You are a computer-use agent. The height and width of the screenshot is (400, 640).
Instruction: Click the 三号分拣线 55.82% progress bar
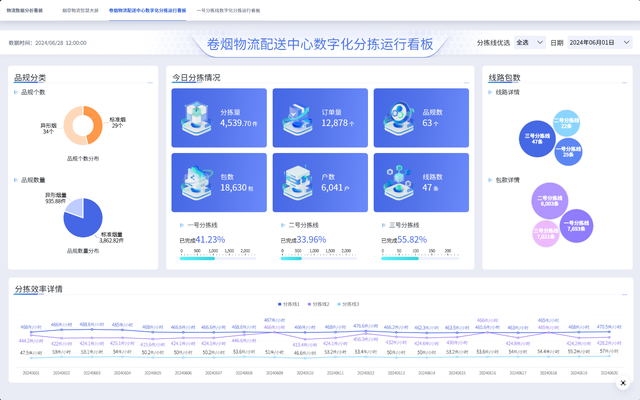point(420,258)
